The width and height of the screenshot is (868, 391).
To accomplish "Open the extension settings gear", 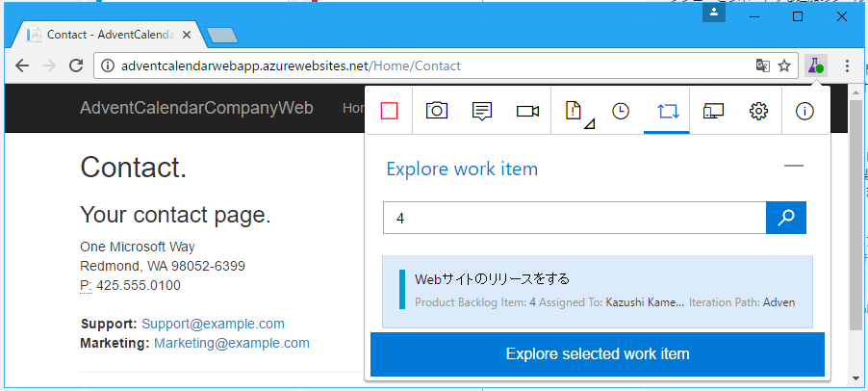I will [758, 111].
